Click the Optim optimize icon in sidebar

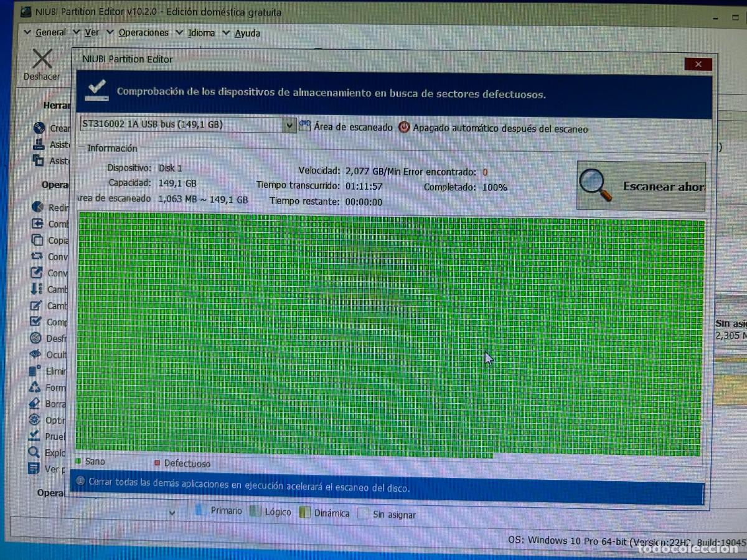tap(35, 420)
